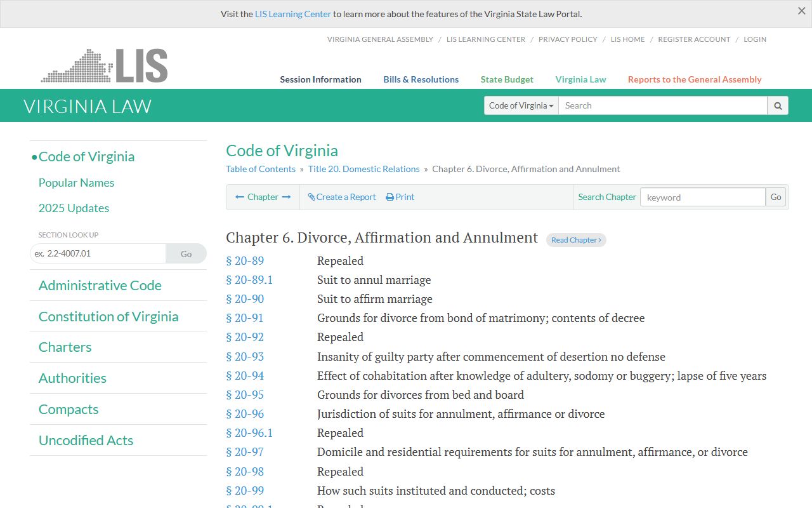812x508 pixels.
Task: Select Code of Virginia in sidebar
Action: point(86,156)
